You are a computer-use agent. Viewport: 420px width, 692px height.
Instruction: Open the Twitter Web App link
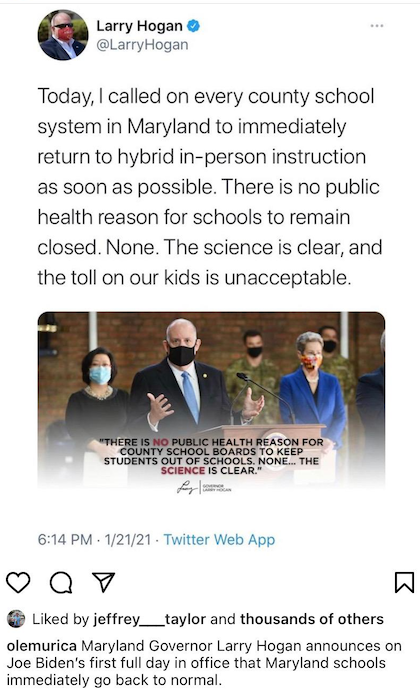point(219,539)
